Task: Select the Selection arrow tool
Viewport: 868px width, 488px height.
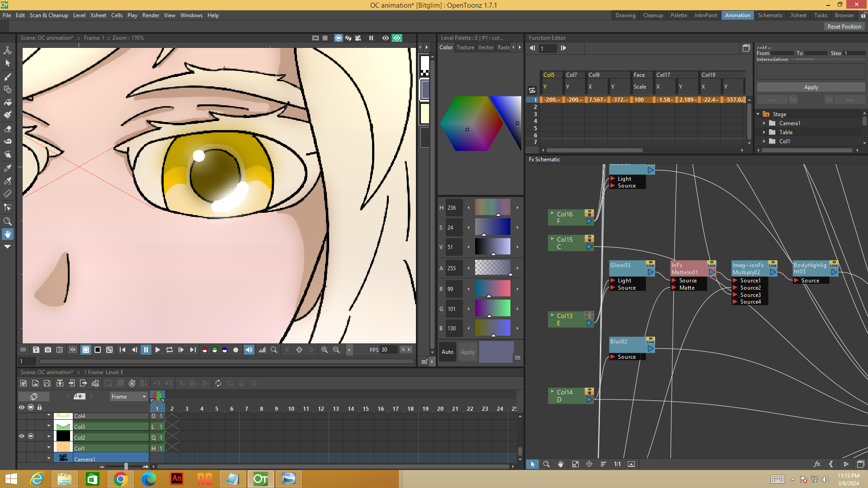Action: pos(8,63)
